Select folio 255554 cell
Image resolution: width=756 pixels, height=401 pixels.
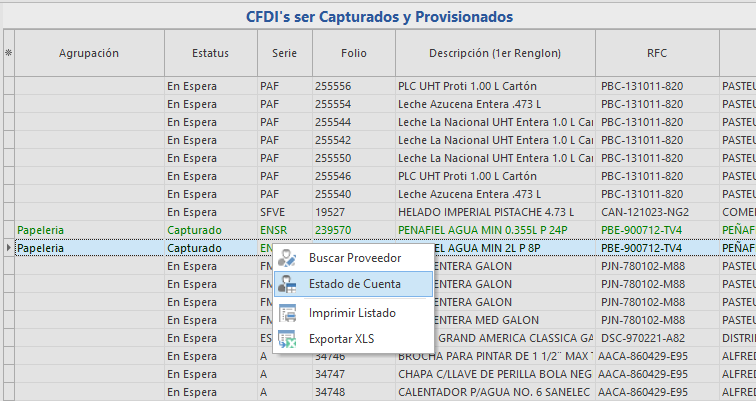click(x=354, y=104)
